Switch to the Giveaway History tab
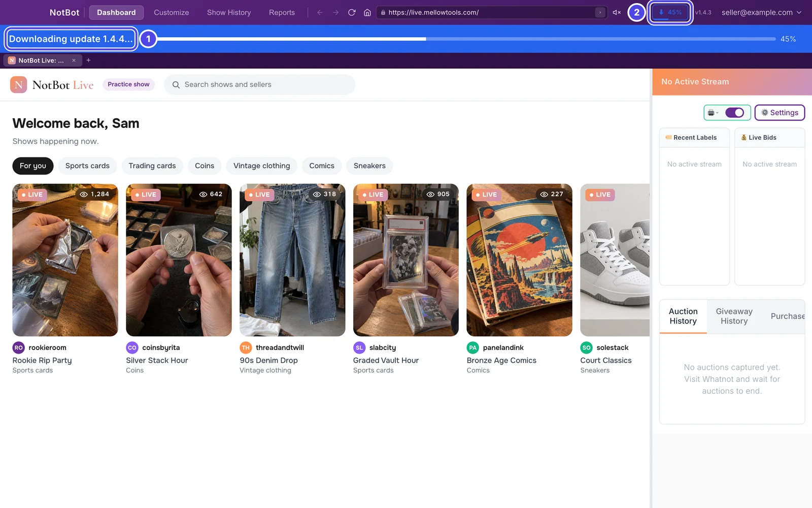The height and width of the screenshot is (508, 812). pos(734,316)
